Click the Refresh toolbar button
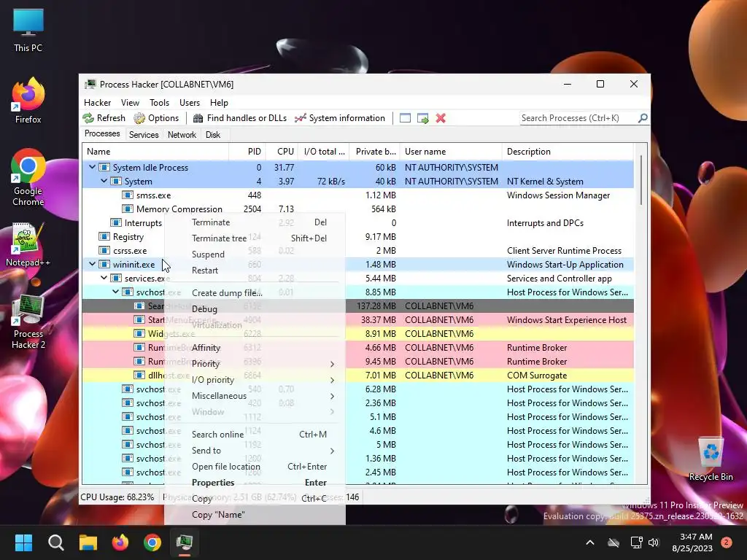The width and height of the screenshot is (747, 560). 104,118
